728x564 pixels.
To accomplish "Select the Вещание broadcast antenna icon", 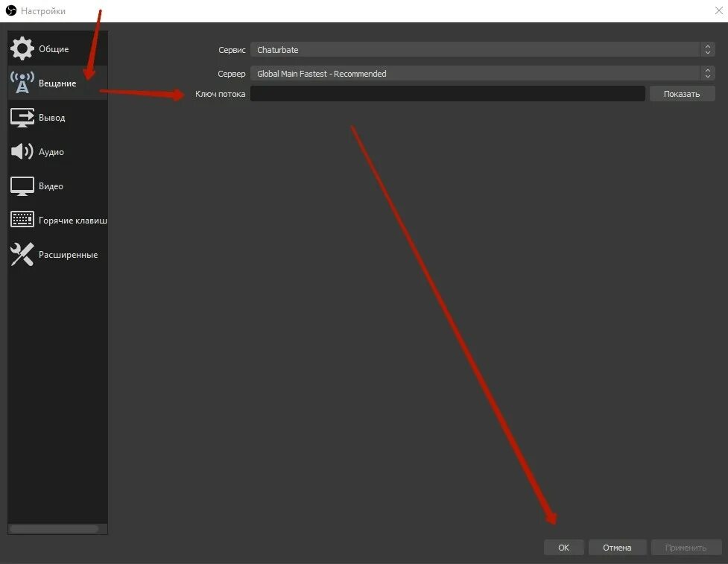I will [x=22, y=83].
